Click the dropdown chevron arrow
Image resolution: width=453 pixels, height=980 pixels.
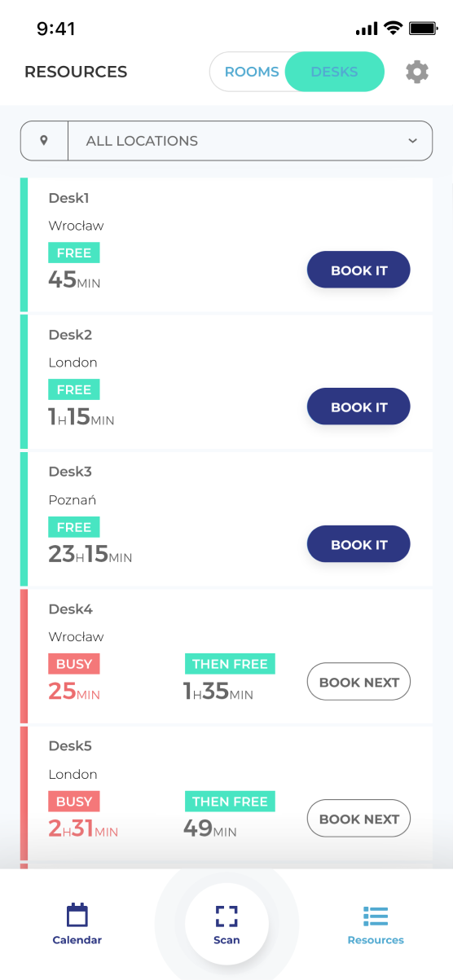click(412, 141)
